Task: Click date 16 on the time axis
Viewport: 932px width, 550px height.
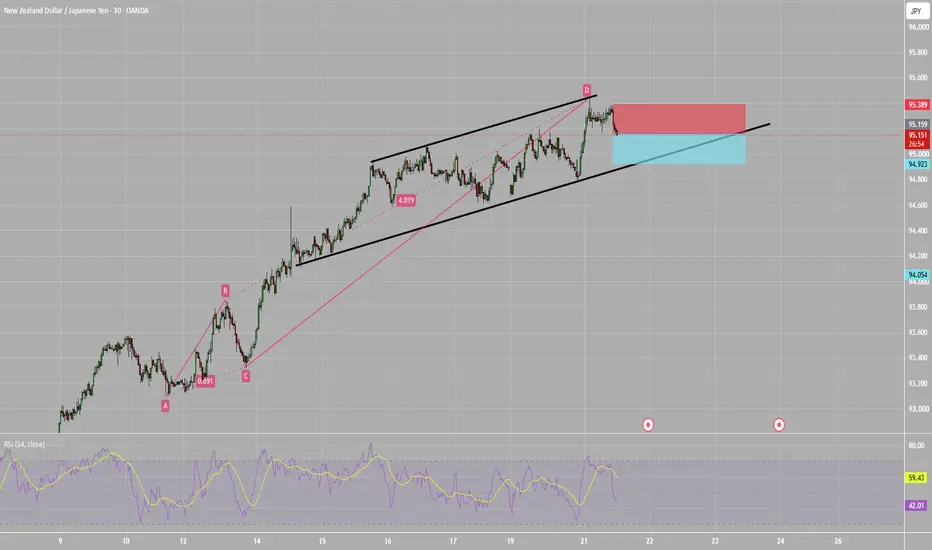Action: [x=388, y=541]
